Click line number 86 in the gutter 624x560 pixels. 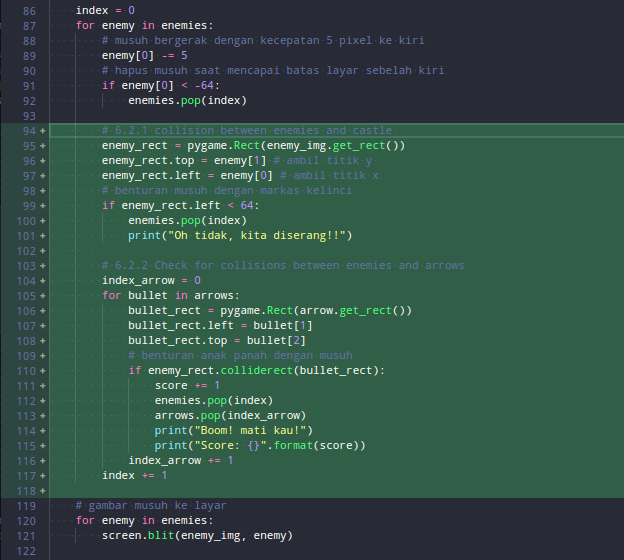tap(27, 11)
